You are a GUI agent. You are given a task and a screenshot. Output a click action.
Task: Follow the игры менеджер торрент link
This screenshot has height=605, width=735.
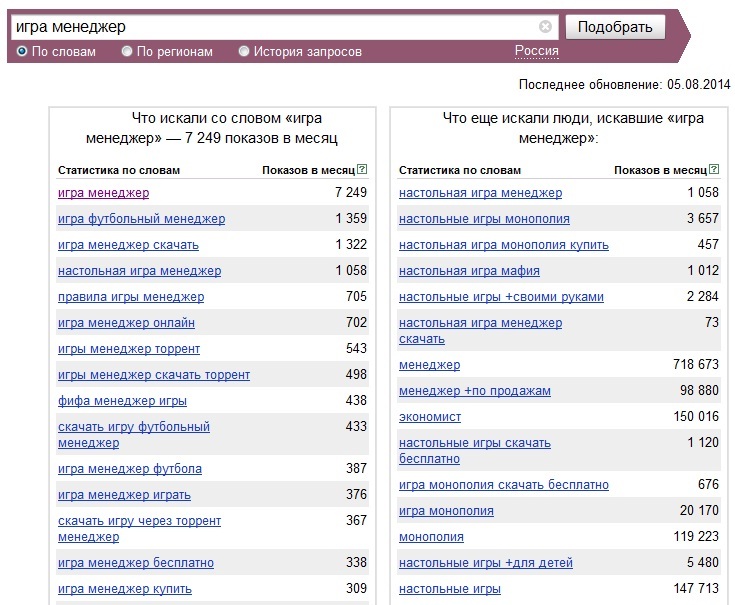coord(129,349)
